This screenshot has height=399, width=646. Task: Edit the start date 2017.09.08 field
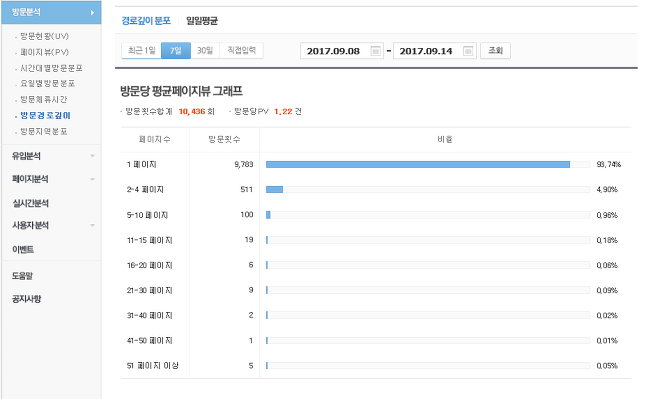tap(342, 51)
